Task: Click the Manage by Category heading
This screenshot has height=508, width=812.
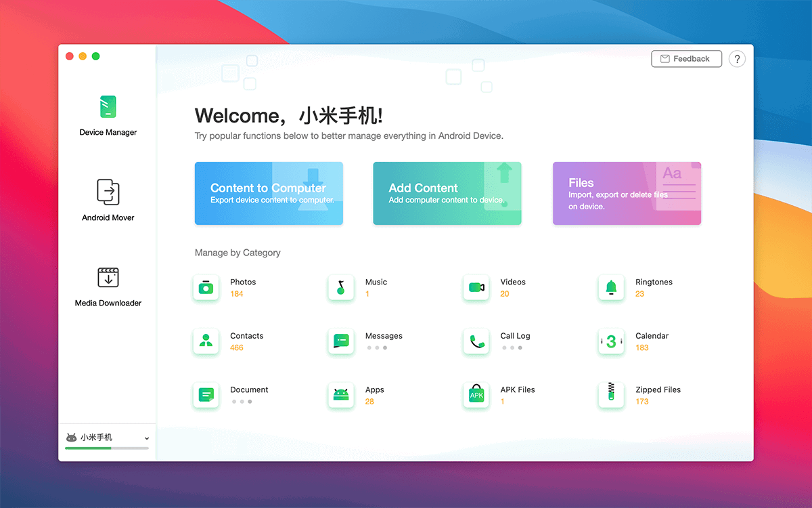Action: pos(238,253)
